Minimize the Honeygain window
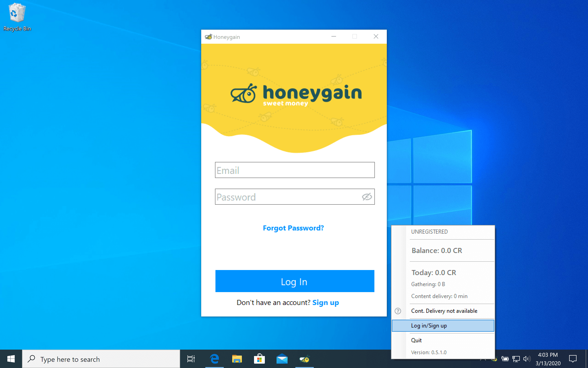Viewport: 588px width, 368px height. [x=334, y=37]
